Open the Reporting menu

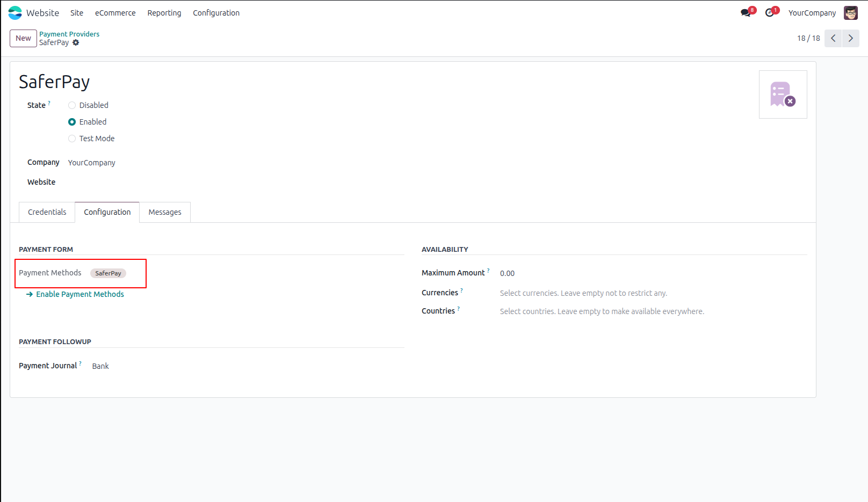point(164,13)
